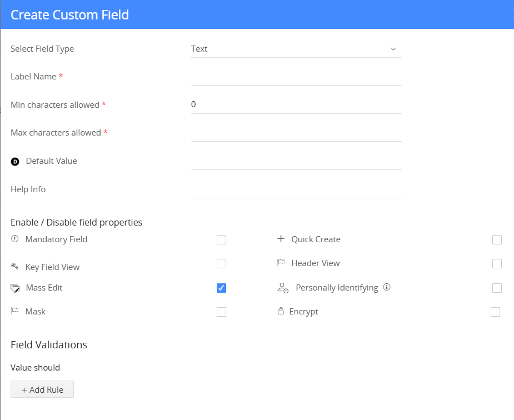Screen dimensions: 514x420
Task: Uncheck the Mass Edit checkbox
Action: click(x=221, y=288)
